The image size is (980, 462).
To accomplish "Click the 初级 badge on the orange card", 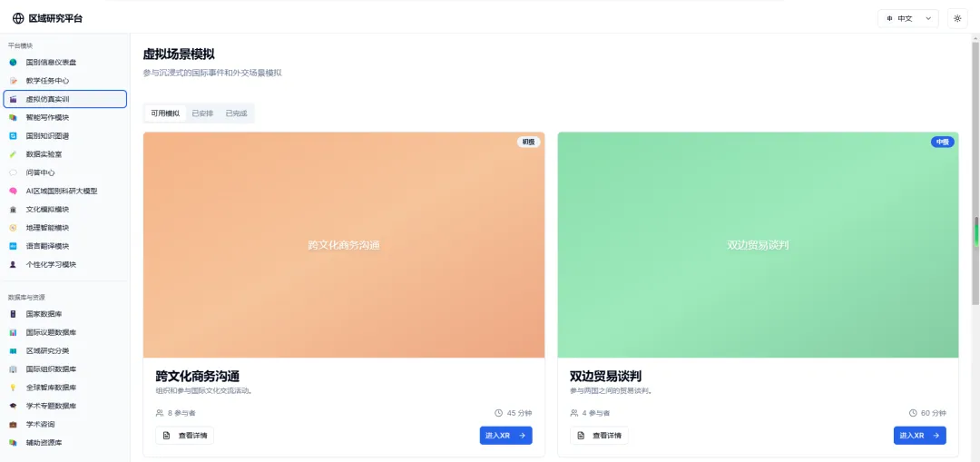I will point(528,142).
